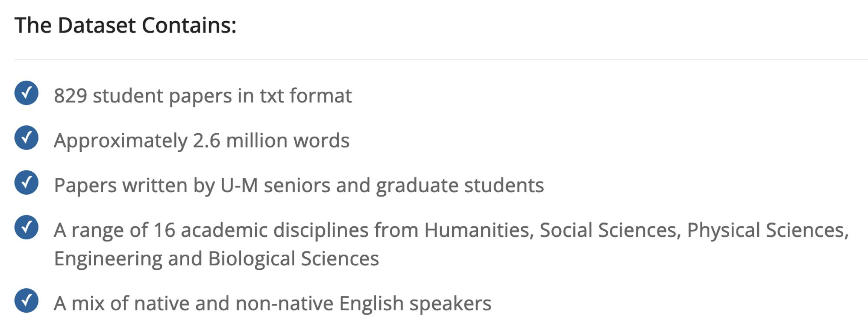Click the number 829 in first bullet
Viewport: 868px width, 330px height.
(71, 96)
